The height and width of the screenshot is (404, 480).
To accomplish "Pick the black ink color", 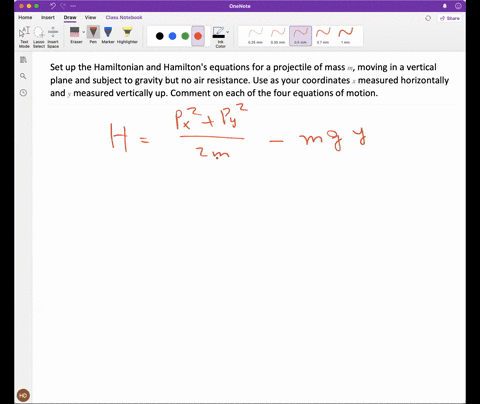I will coord(160,36).
